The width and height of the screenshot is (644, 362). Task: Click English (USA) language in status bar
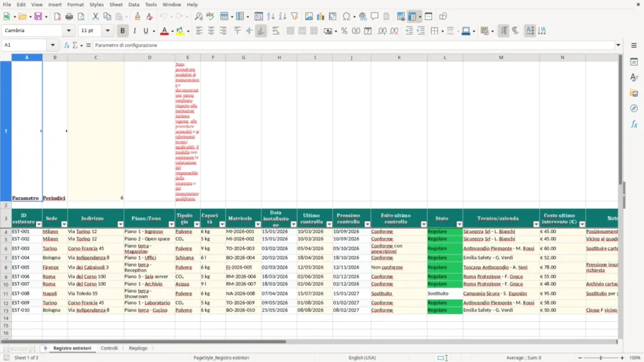[362, 358]
